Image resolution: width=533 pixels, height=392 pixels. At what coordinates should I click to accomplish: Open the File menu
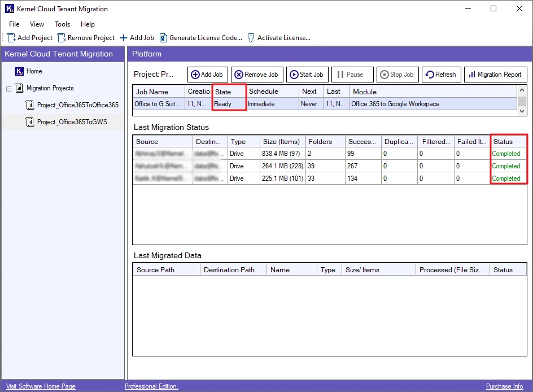click(x=14, y=24)
